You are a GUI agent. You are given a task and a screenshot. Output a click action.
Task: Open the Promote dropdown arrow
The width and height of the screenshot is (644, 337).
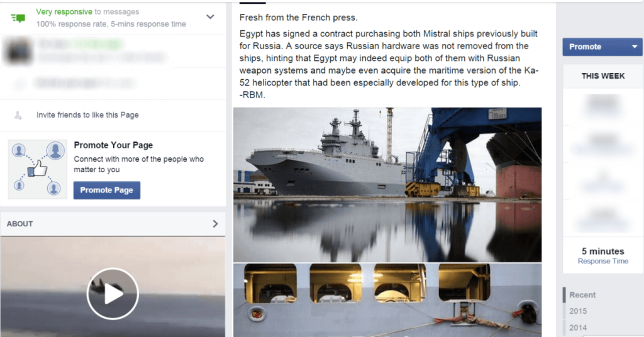click(x=635, y=47)
